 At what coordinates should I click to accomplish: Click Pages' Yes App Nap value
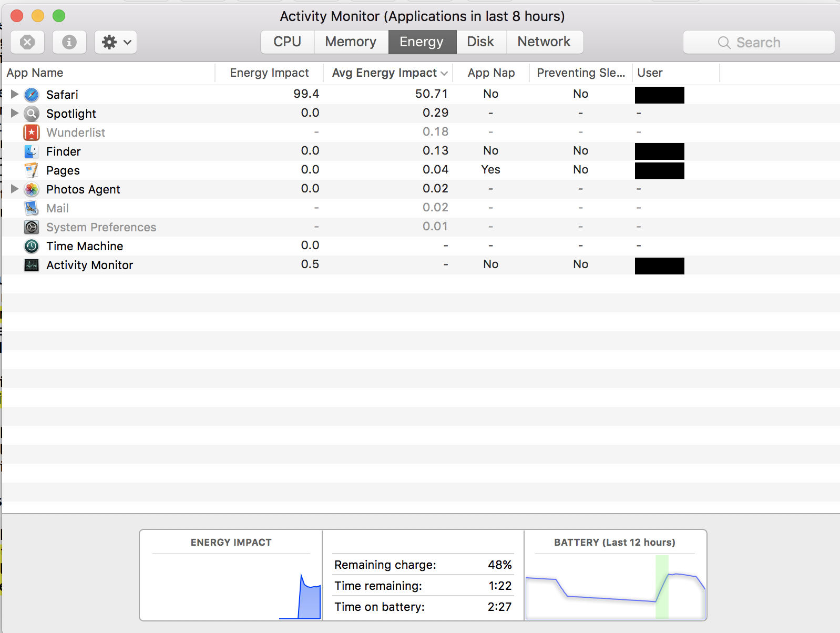(x=491, y=169)
